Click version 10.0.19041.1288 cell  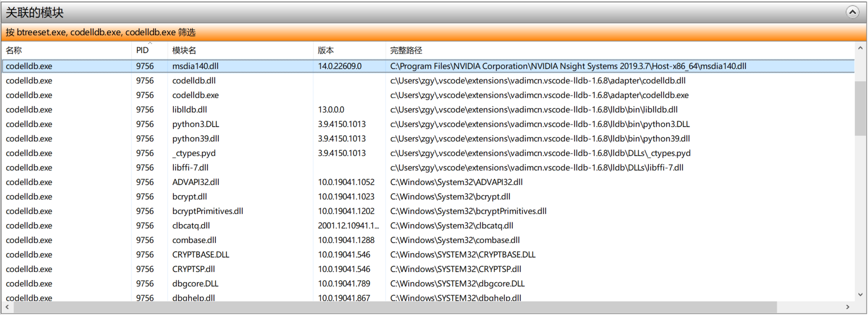(x=346, y=240)
